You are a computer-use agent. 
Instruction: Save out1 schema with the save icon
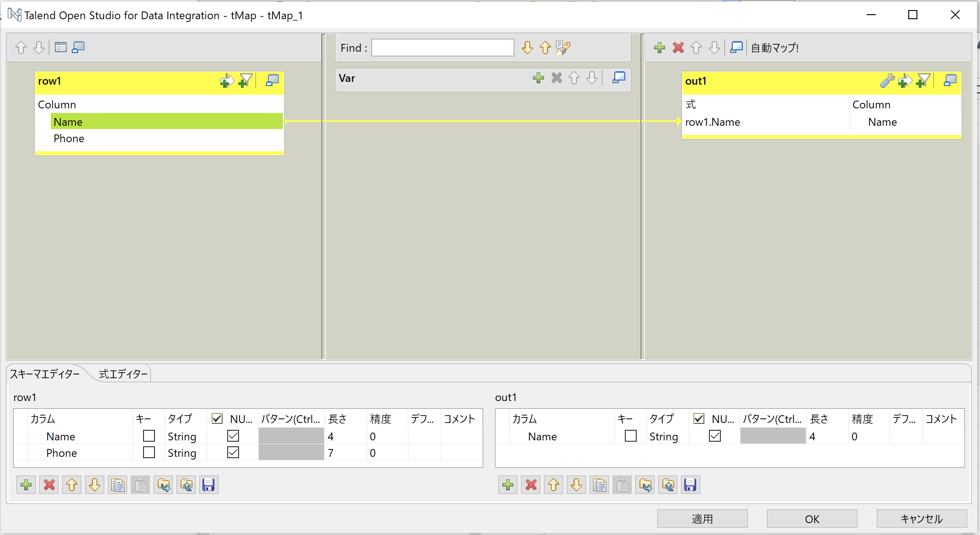(x=691, y=485)
